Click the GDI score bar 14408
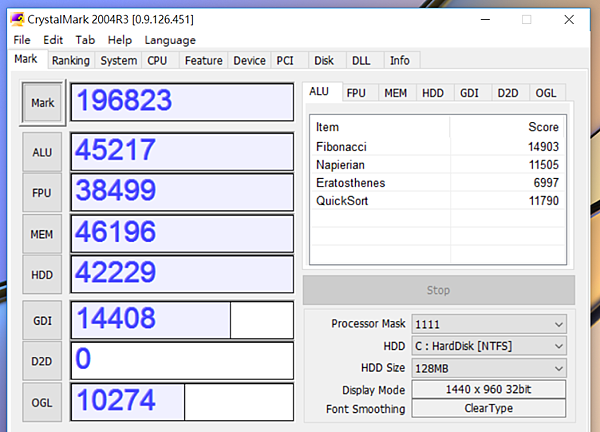Screen dimensions: 600x432 (x=182, y=320)
